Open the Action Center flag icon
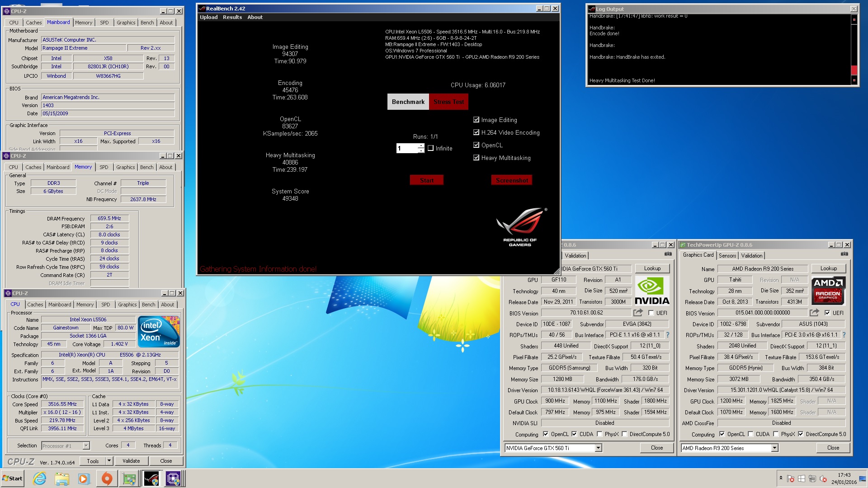The image size is (868, 488). tap(791, 479)
